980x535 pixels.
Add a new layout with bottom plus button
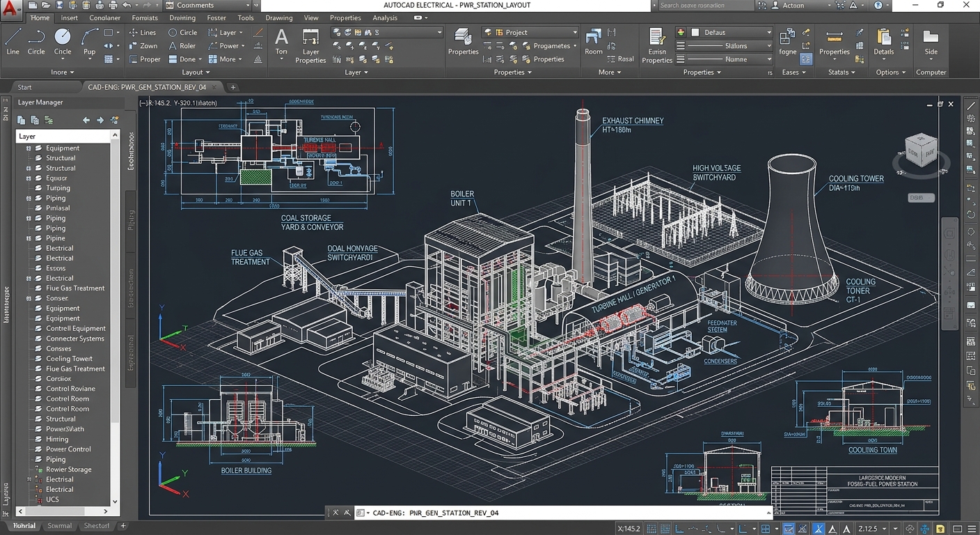click(123, 526)
